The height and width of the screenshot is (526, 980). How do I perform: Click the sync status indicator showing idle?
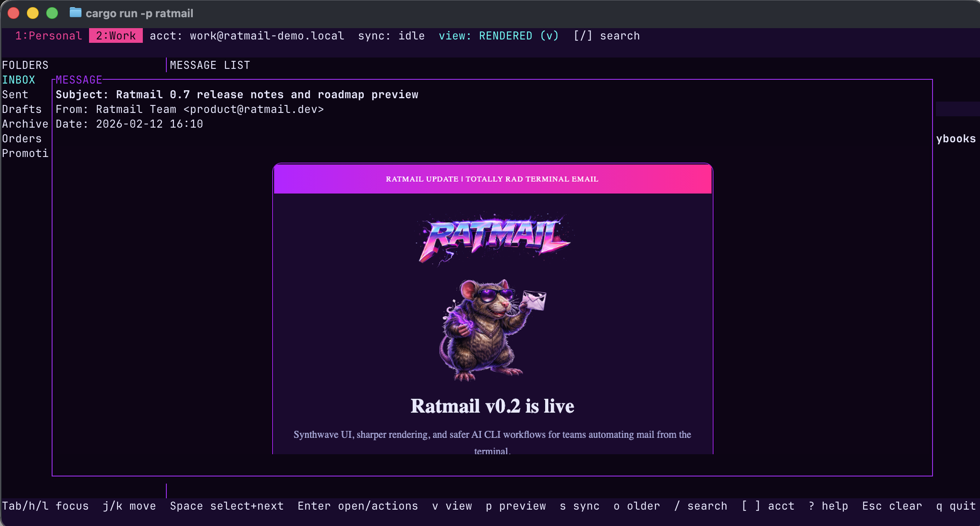(391, 36)
